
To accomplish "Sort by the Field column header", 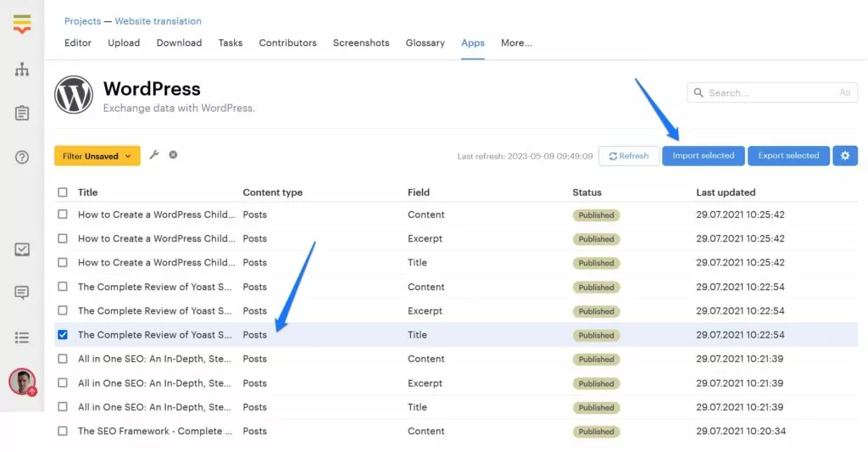I will click(x=419, y=193).
